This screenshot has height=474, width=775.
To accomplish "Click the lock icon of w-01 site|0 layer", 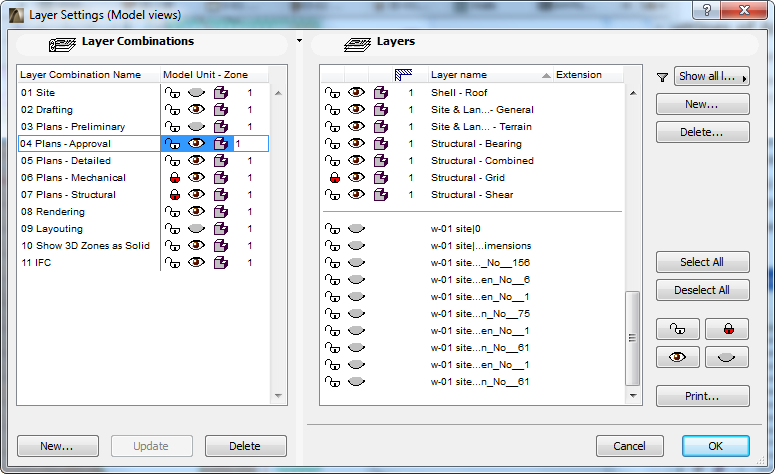I will click(x=332, y=229).
